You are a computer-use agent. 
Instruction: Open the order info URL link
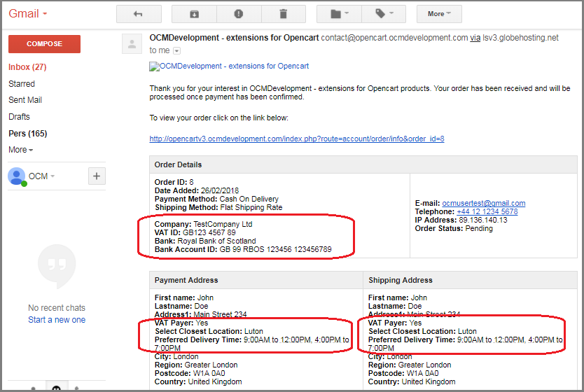pyautogui.click(x=297, y=139)
